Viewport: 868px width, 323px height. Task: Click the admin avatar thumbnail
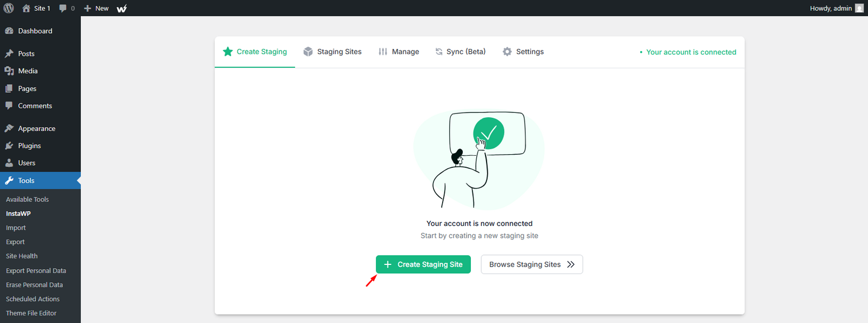(859, 8)
